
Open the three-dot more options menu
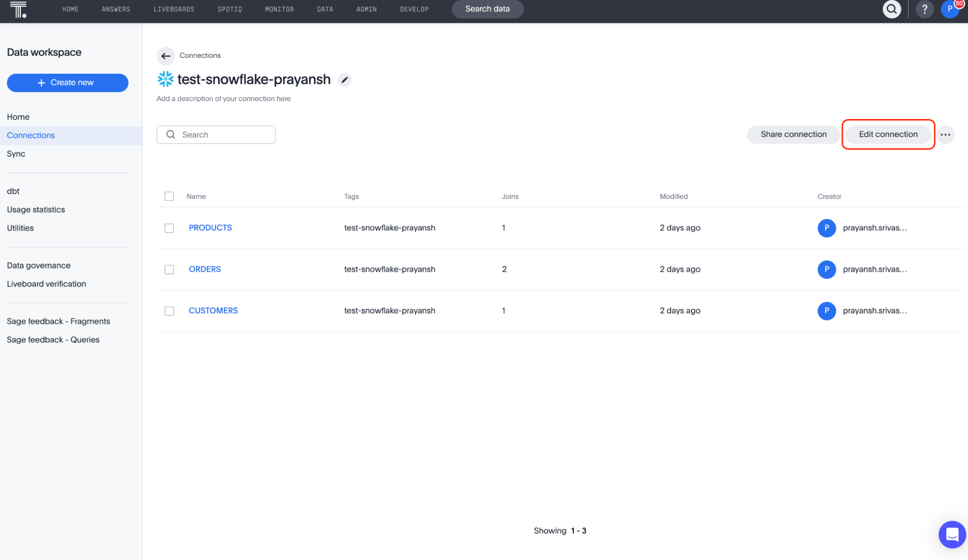tap(945, 135)
